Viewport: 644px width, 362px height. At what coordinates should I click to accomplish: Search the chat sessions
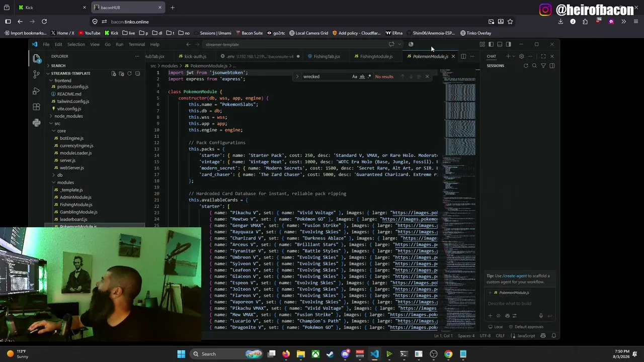click(534, 66)
